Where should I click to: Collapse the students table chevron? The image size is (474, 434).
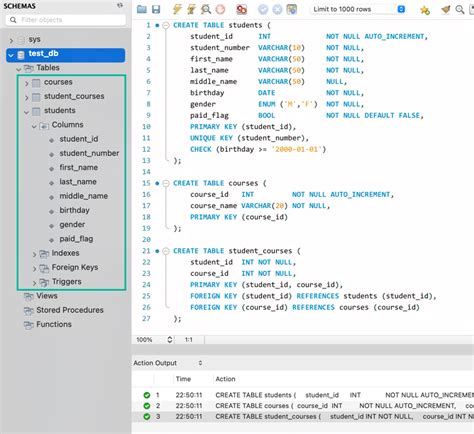click(x=26, y=112)
